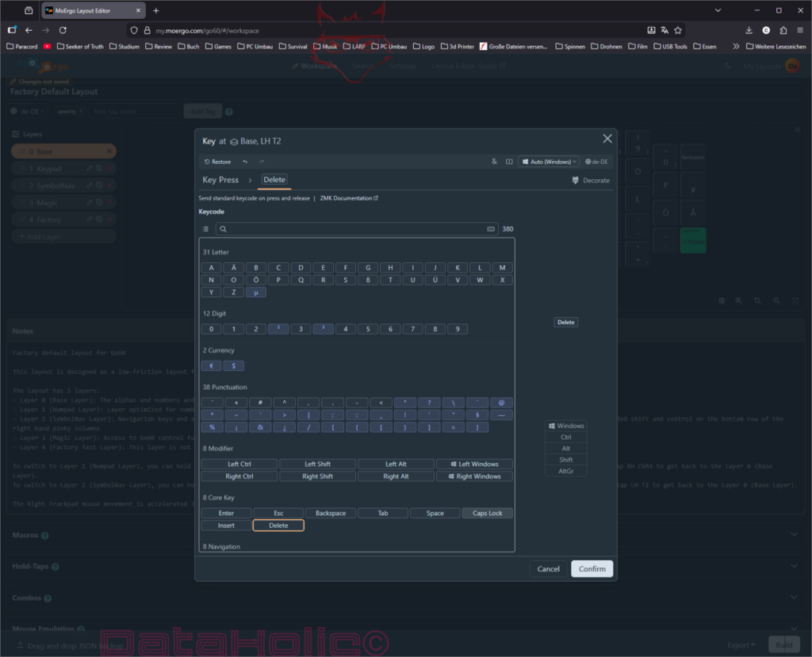Toggle the Ctrl modifier on the right
This screenshot has width=812, height=657.
(565, 437)
